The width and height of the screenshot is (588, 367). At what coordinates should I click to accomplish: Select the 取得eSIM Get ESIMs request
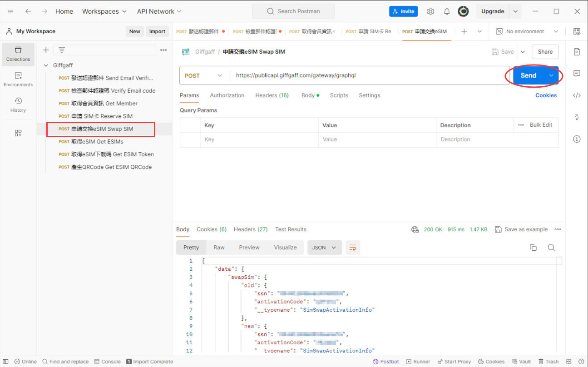pyautogui.click(x=97, y=142)
